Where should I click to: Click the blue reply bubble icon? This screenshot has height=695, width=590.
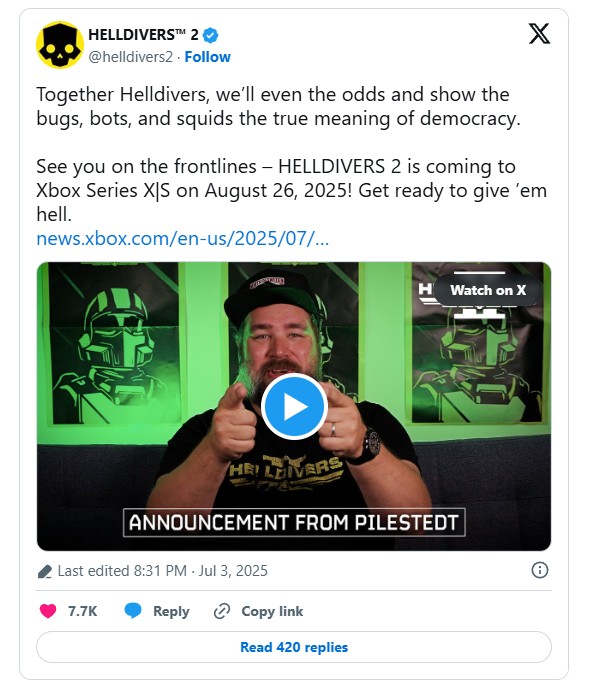pos(133,611)
